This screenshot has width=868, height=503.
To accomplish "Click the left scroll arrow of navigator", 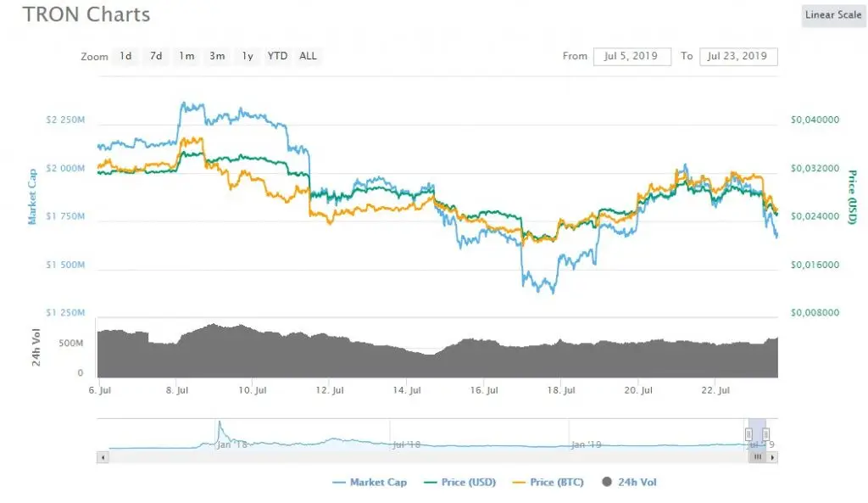I will tap(103, 457).
